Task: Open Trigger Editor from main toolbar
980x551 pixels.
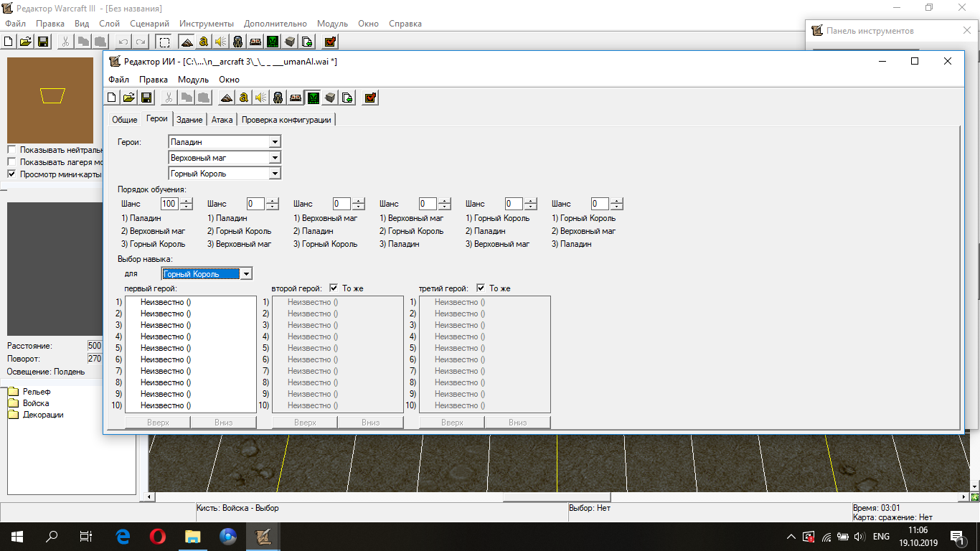Action: point(204,42)
